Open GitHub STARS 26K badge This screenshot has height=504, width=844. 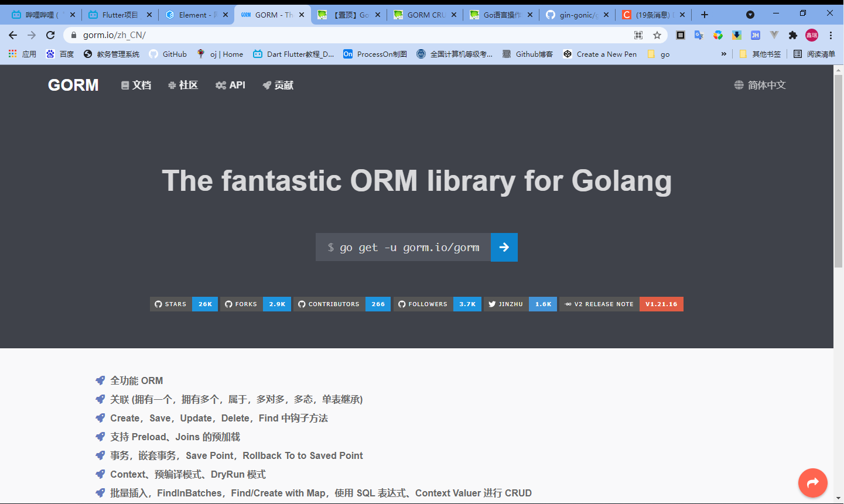(x=184, y=304)
